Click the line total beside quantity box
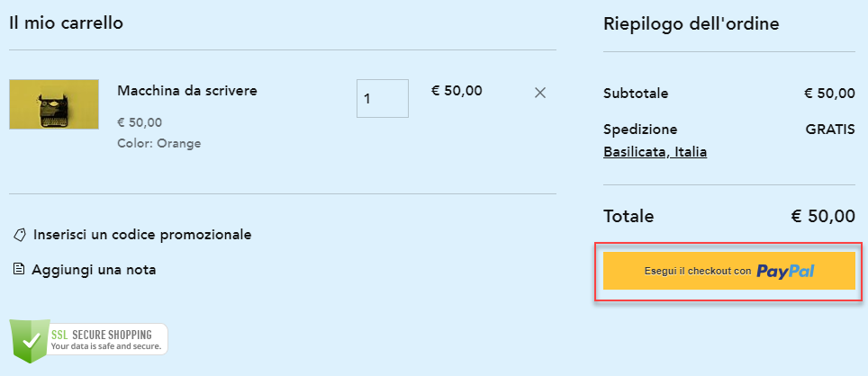 (x=457, y=90)
